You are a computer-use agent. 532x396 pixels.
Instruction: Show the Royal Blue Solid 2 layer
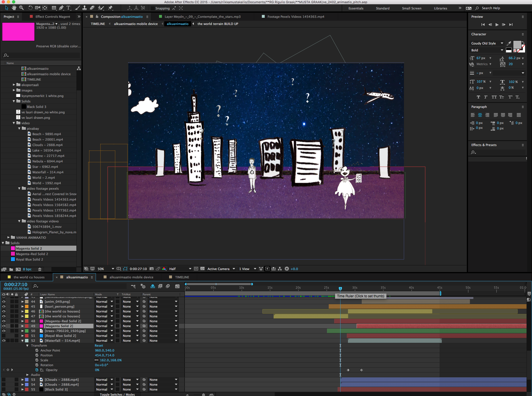coord(4,336)
